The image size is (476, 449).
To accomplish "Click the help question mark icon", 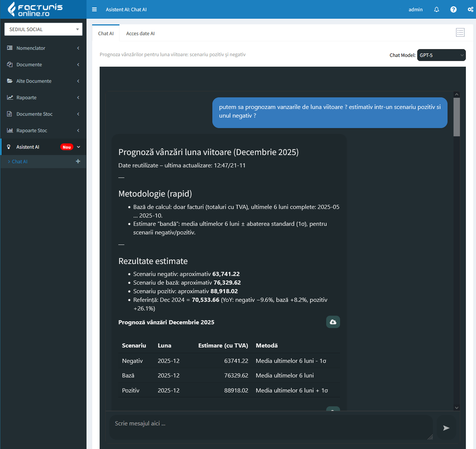I will pyautogui.click(x=453, y=9).
